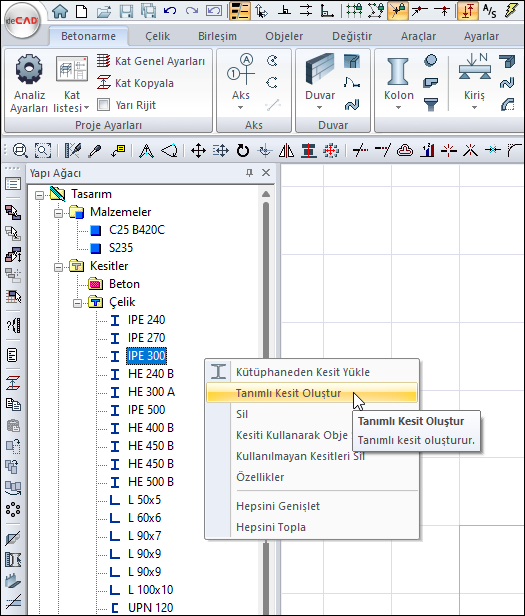Open Analiz Ayarları gear icon
Viewport: 525px width, 616px height.
tap(29, 71)
